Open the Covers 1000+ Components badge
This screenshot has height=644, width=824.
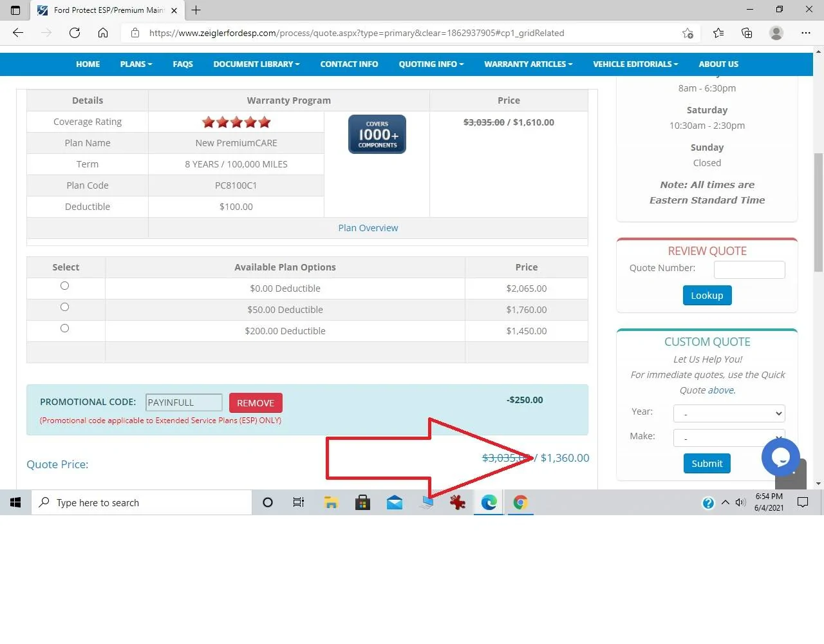pos(377,134)
